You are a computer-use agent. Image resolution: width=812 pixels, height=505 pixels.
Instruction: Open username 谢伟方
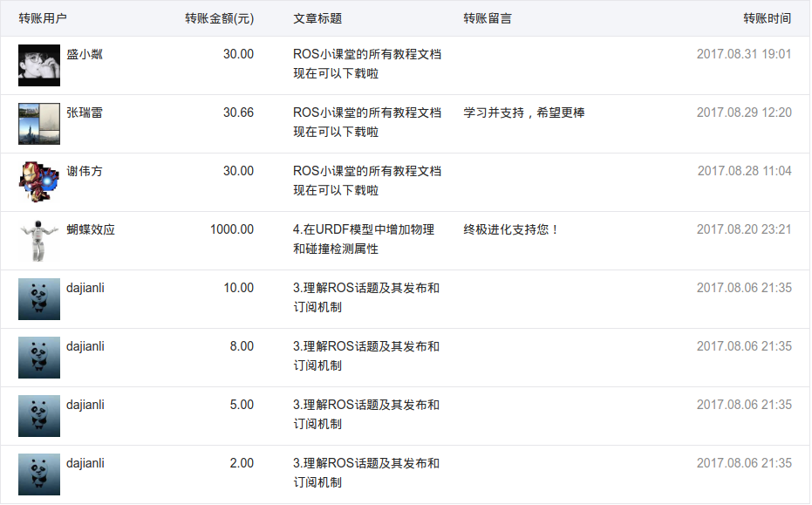[85, 172]
